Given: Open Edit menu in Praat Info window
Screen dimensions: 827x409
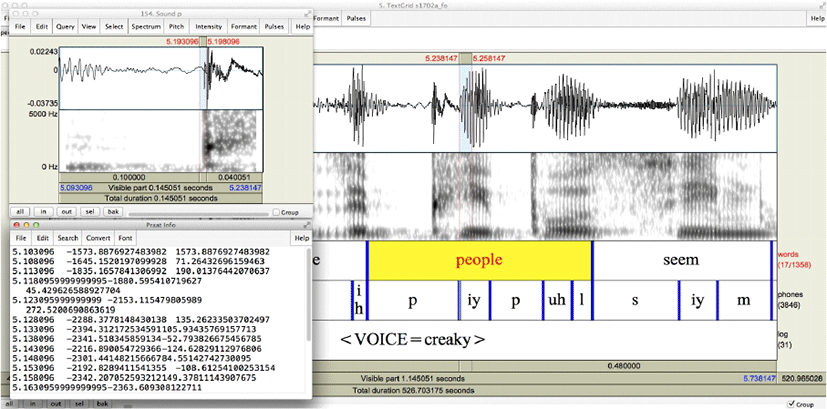Looking at the screenshot, I should pyautogui.click(x=42, y=238).
